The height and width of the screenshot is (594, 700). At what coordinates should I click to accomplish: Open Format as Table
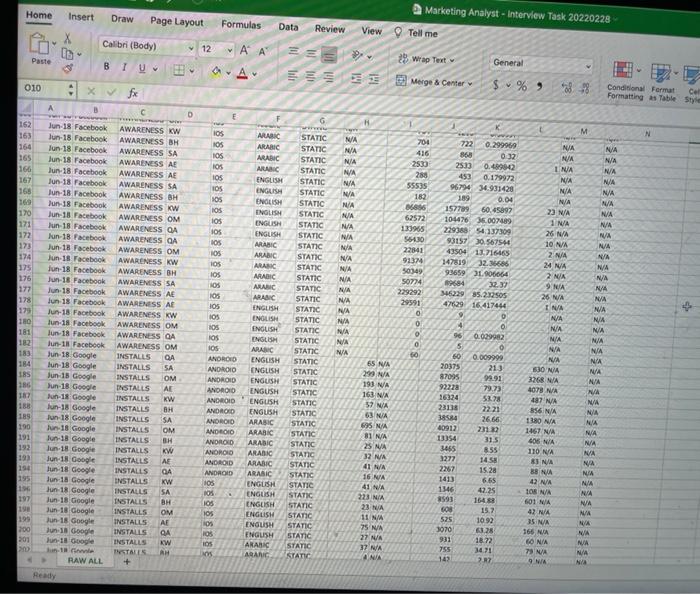662,83
